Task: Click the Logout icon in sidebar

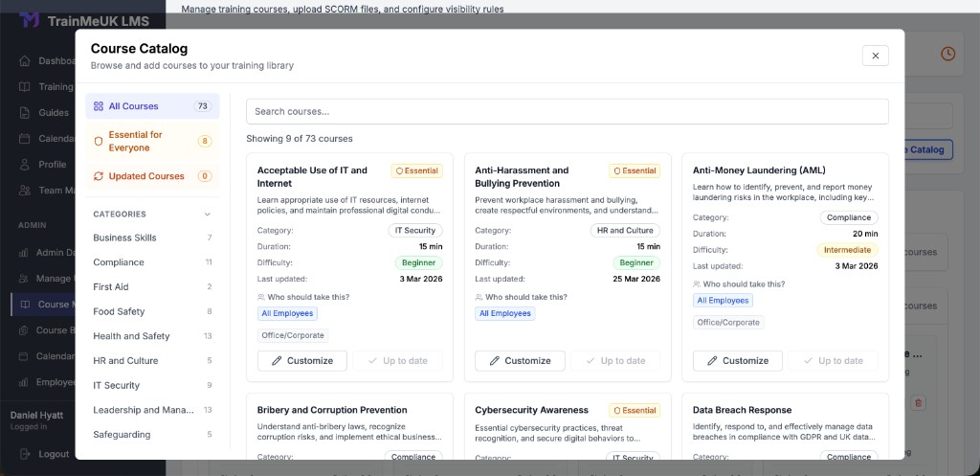Action: click(24, 454)
